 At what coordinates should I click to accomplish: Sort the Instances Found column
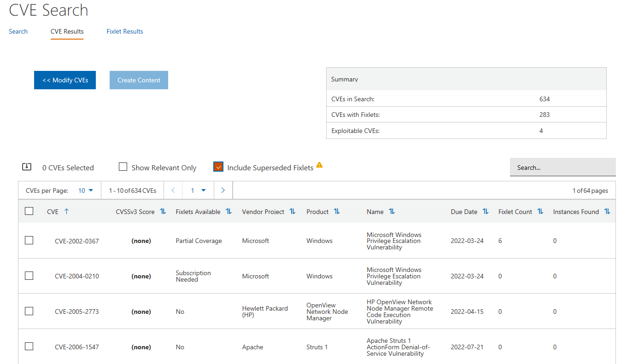(x=607, y=211)
